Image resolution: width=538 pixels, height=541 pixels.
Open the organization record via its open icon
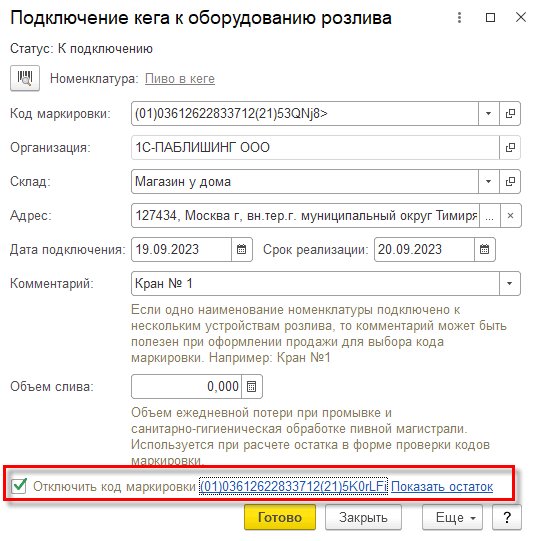pos(510,148)
